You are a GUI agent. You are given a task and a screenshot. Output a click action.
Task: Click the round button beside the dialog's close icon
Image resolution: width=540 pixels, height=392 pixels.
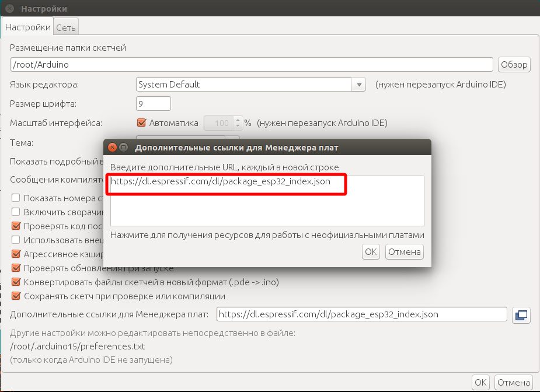[x=123, y=148]
